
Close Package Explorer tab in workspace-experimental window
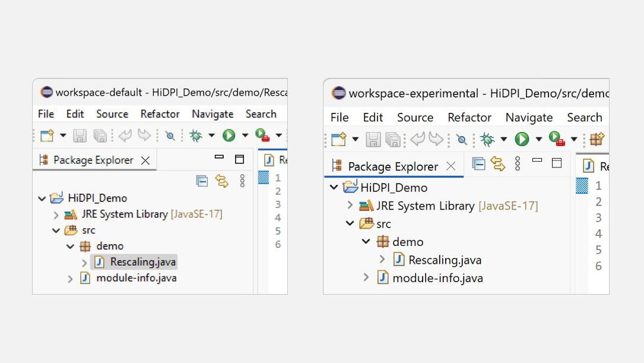click(451, 166)
